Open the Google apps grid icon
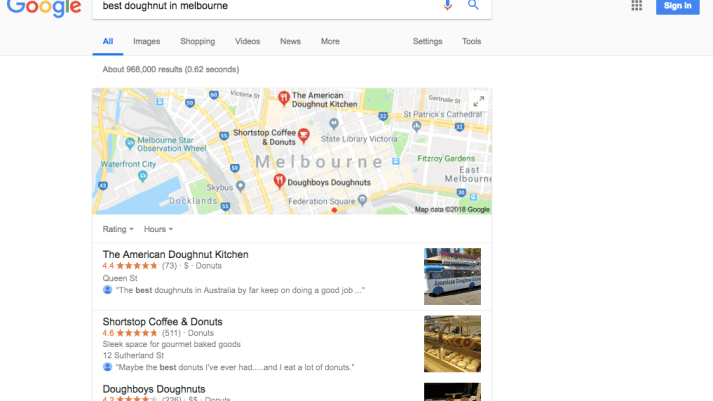 tap(636, 5)
